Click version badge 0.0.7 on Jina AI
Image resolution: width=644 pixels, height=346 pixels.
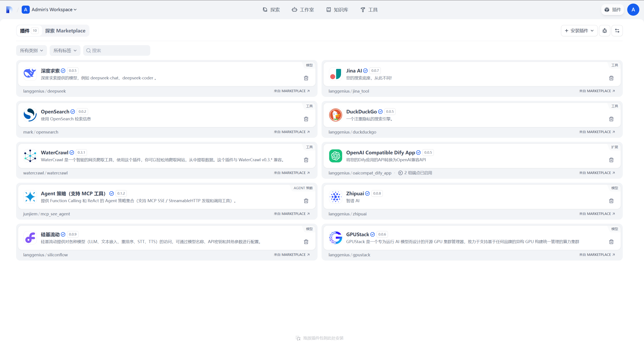point(375,71)
